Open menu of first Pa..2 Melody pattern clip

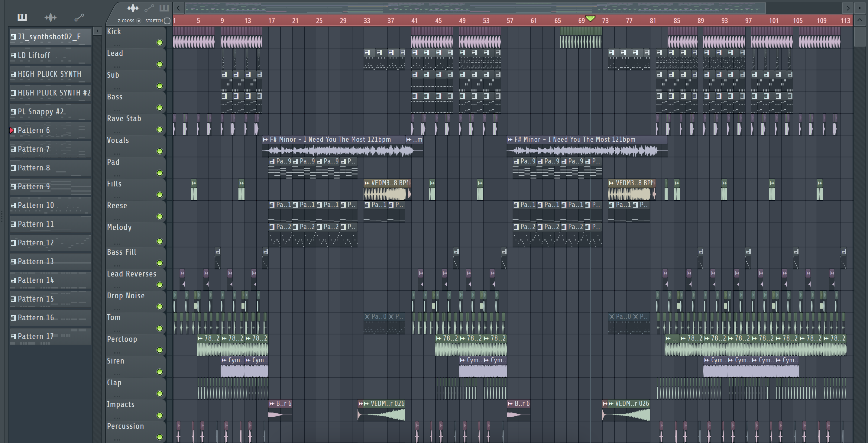click(272, 227)
